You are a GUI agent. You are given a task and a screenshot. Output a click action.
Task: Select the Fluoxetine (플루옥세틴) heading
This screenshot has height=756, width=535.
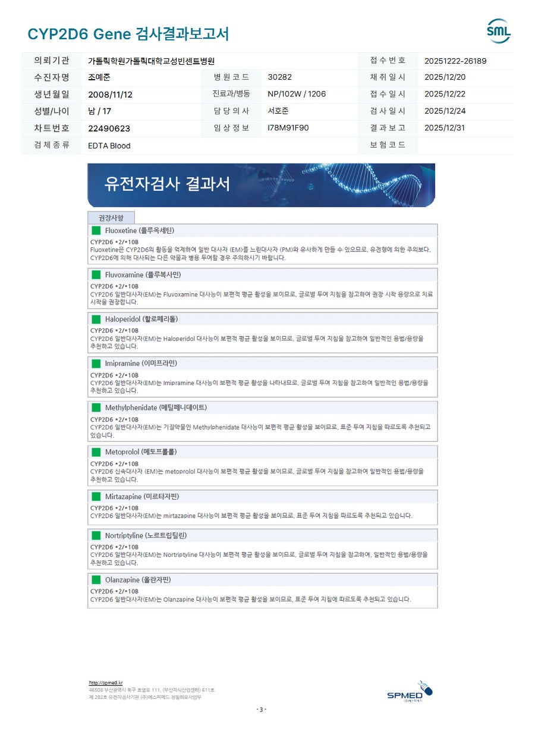pyautogui.click(x=140, y=231)
